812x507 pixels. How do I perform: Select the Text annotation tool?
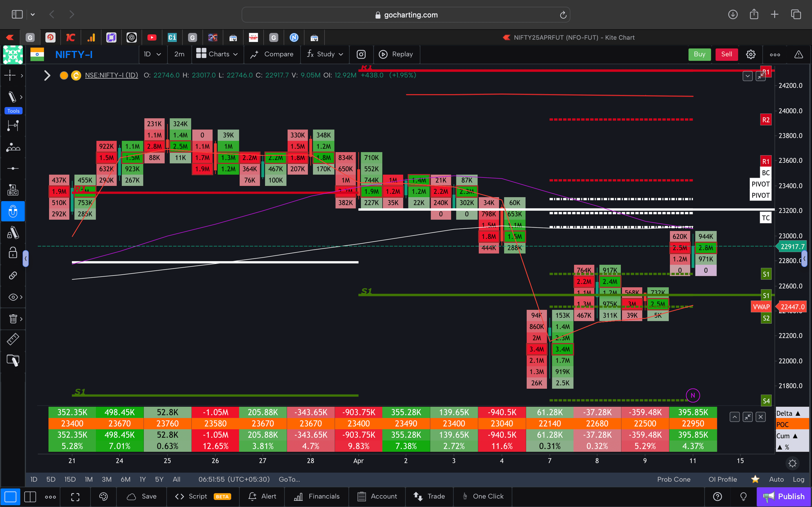[13, 189]
